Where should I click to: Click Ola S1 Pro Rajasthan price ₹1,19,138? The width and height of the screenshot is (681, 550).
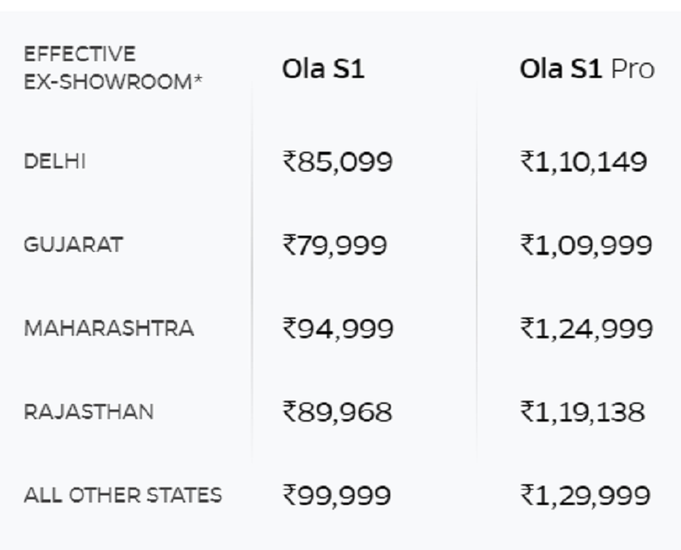pos(582,411)
